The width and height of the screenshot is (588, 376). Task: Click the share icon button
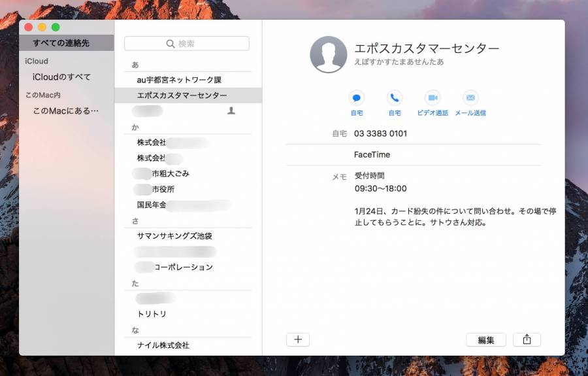pos(527,339)
